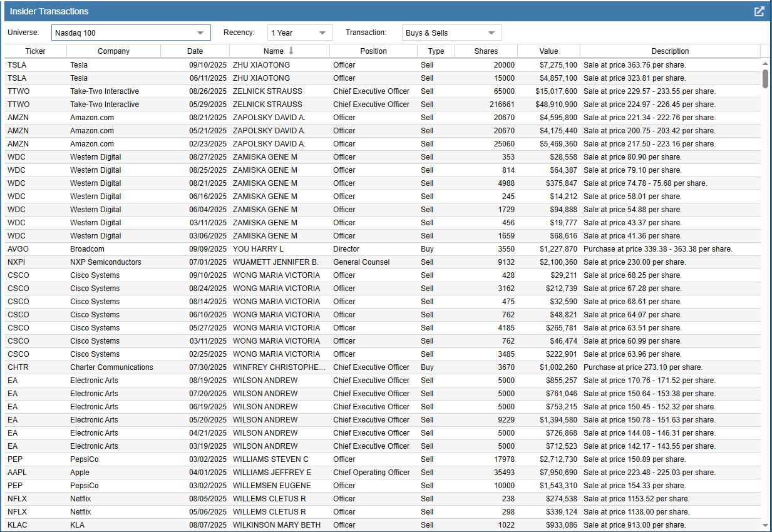Click the $1,394,580 value cell
Screen dimensions: 772x532
pyautogui.click(x=558, y=420)
